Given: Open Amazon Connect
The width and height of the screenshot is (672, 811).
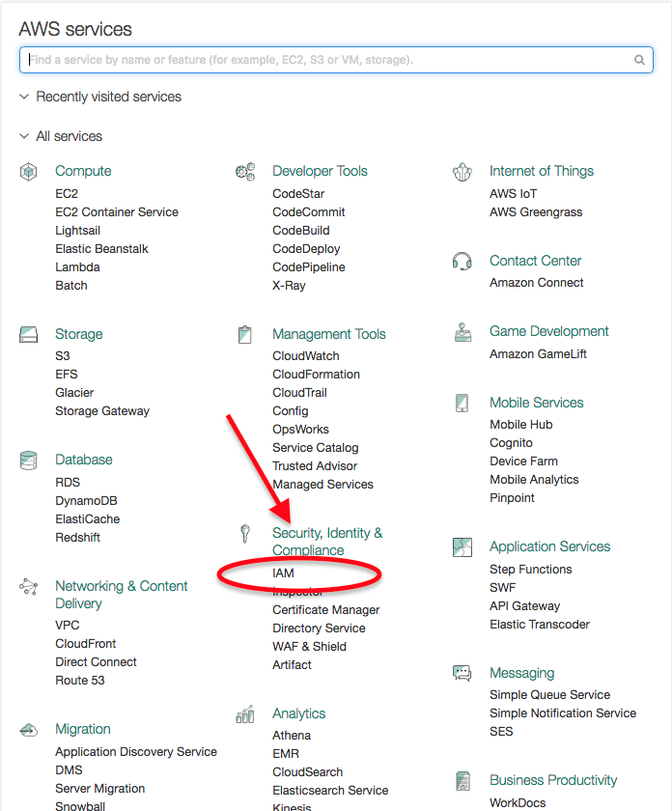Looking at the screenshot, I should [x=537, y=283].
